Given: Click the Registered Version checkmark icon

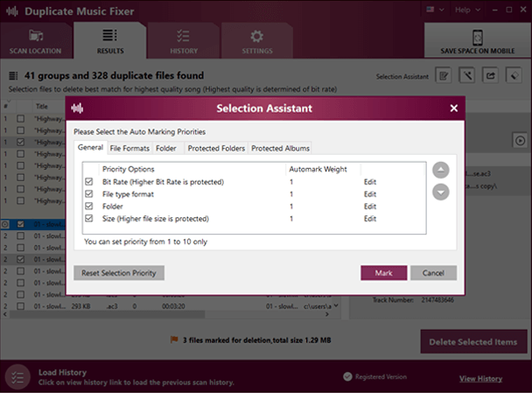Looking at the screenshot, I should 347,376.
